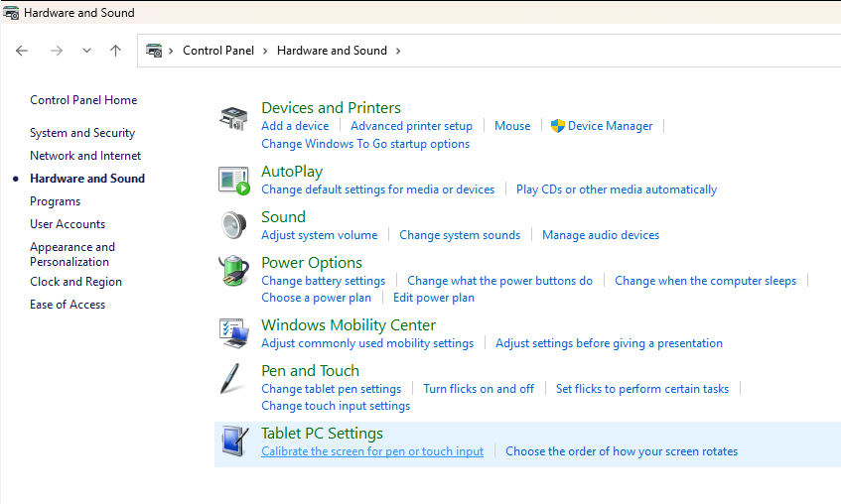
Task: Click the AutoPlay category icon
Action: [232, 181]
